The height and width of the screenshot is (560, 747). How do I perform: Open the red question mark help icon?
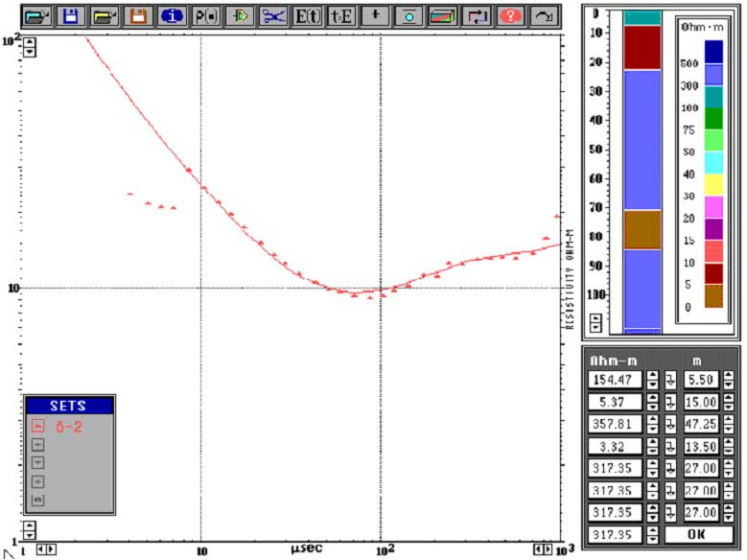point(511,15)
